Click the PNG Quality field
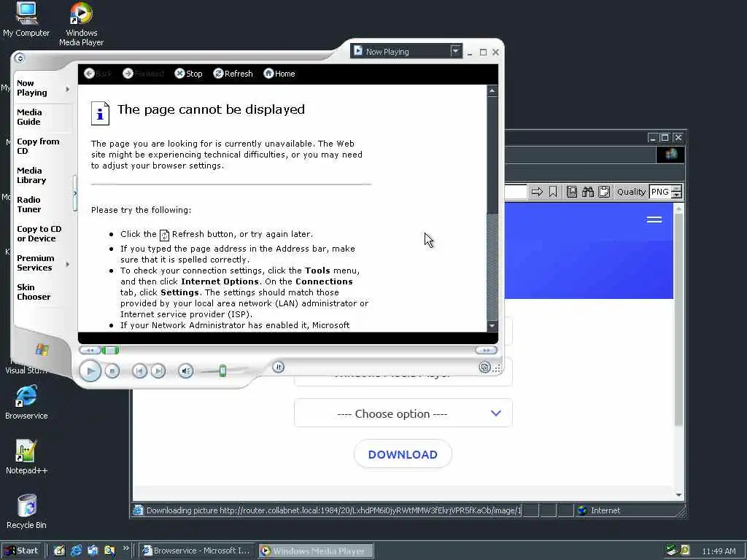The height and width of the screenshot is (560, 747). (x=659, y=192)
